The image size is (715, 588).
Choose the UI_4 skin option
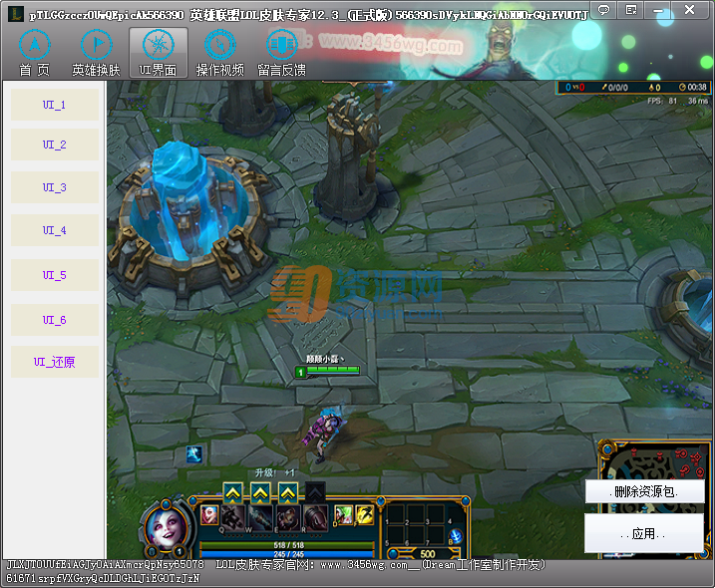pos(55,230)
